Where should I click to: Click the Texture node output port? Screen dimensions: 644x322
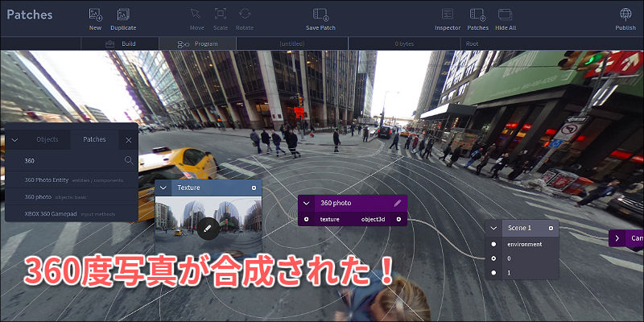pyautogui.click(x=254, y=188)
